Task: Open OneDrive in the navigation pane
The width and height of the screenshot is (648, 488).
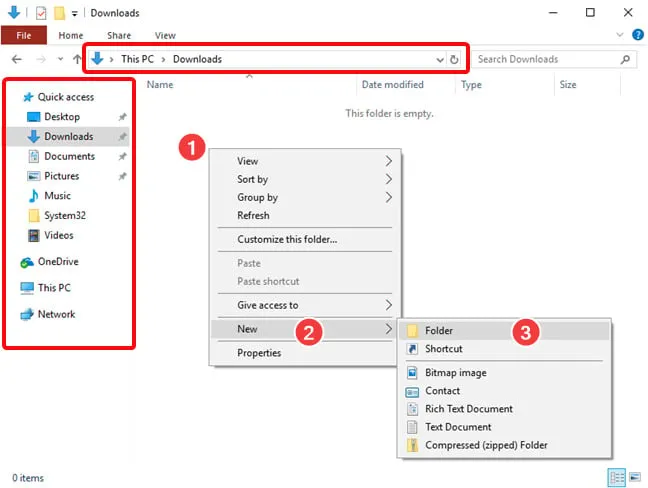Action: [x=59, y=262]
